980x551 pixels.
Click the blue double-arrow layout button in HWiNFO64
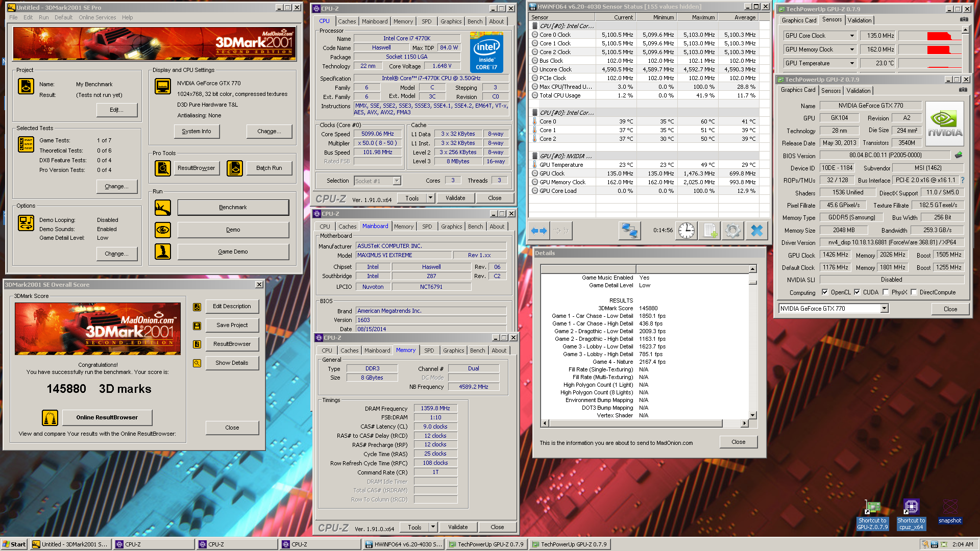(539, 231)
